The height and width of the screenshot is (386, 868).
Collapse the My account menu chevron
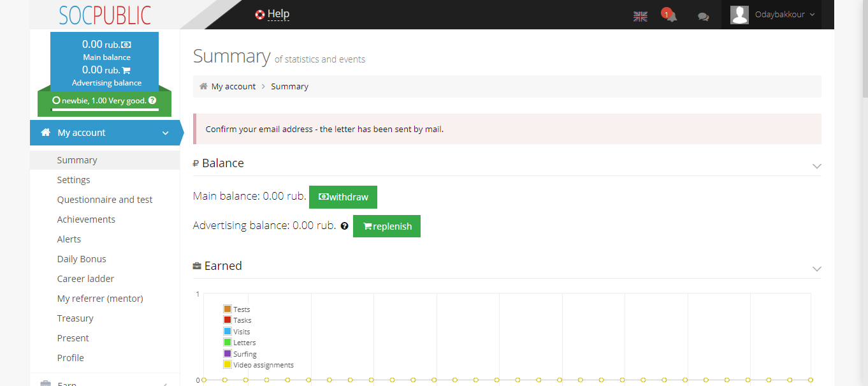(166, 133)
